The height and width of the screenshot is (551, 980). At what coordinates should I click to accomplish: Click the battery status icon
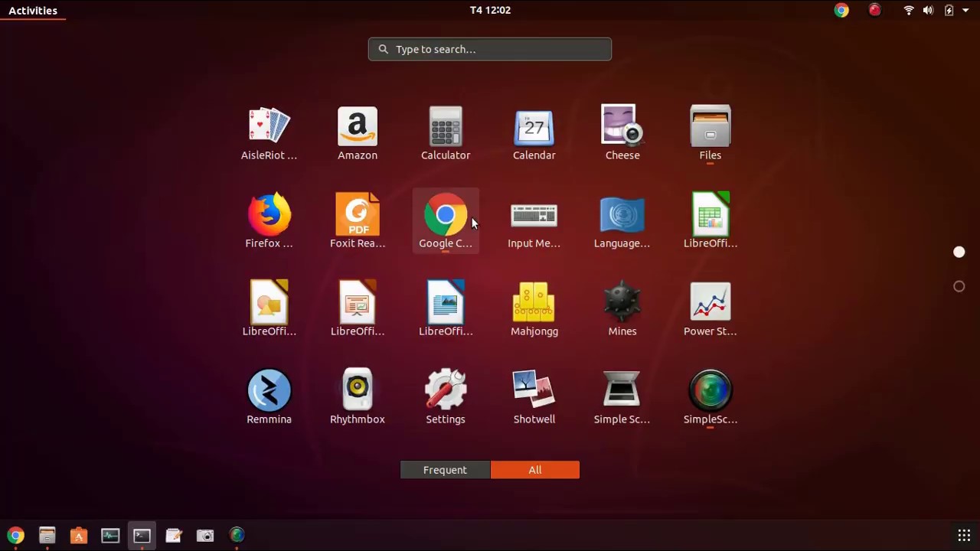949,10
